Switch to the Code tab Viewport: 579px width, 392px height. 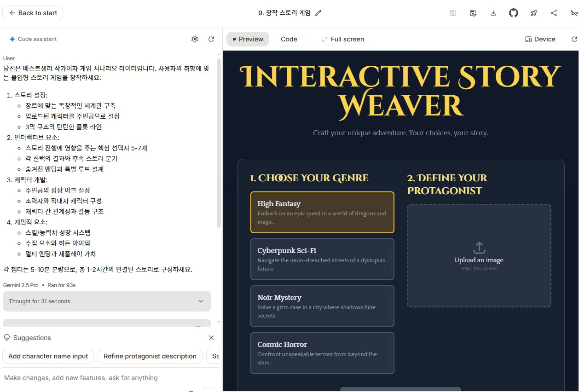[289, 39]
